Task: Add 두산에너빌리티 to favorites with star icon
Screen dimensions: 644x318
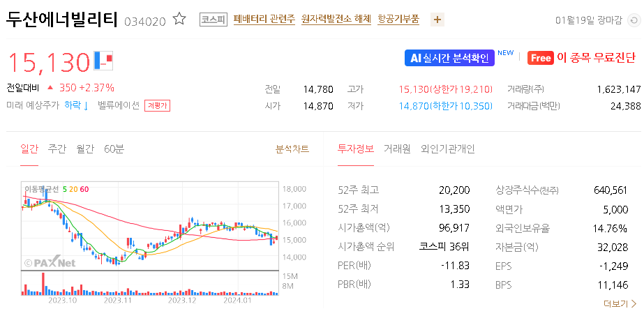Action: (179, 19)
